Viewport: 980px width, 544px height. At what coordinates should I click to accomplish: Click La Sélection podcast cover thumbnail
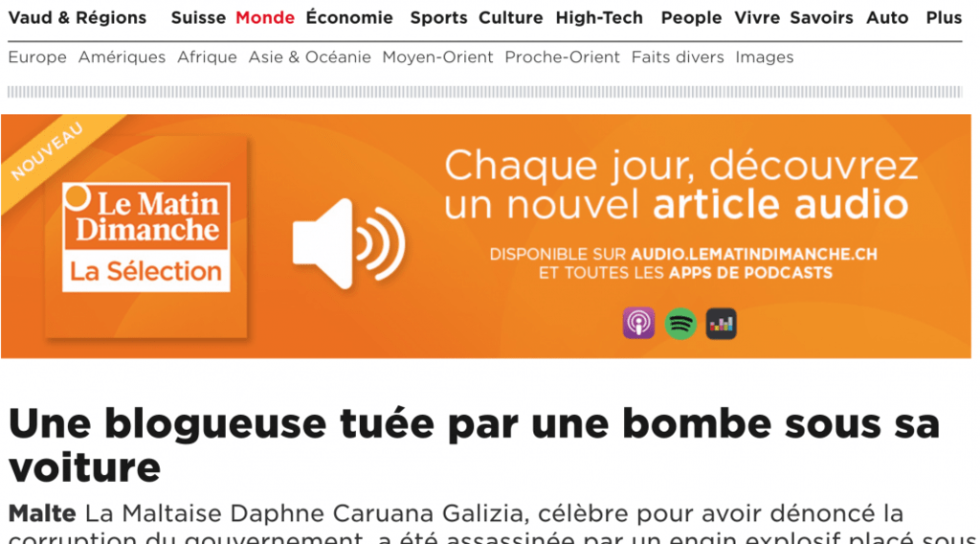(x=146, y=237)
